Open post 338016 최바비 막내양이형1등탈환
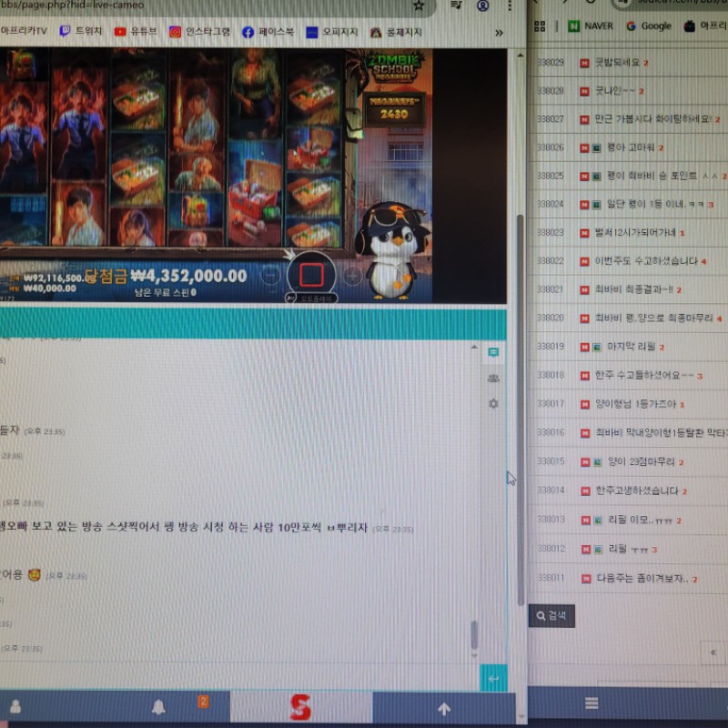Image resolution: width=728 pixels, height=728 pixels. point(662,433)
